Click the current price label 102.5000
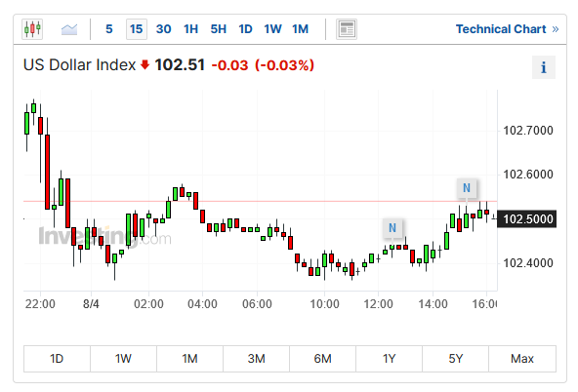This screenshot has width=578, height=392. click(x=527, y=219)
